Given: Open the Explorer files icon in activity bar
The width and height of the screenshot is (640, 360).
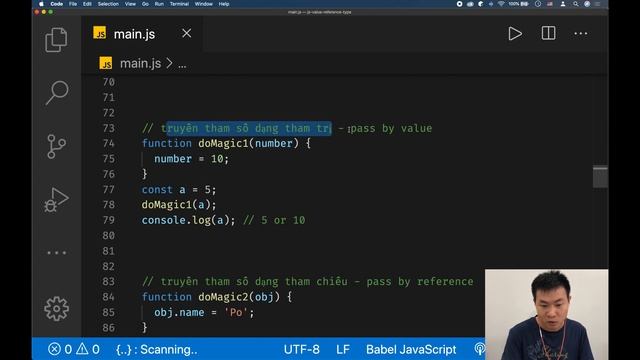Looking at the screenshot, I should tap(56, 40).
